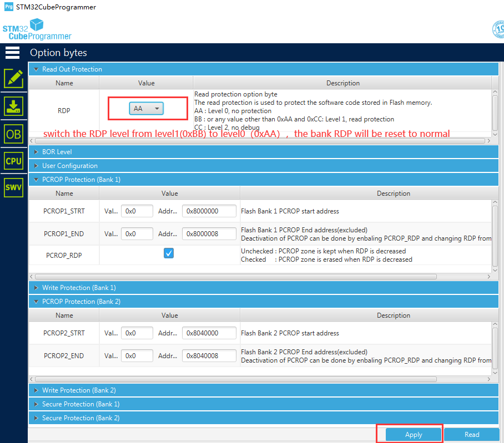The image size is (504, 443).
Task: Click the Prg app icon in title bar
Action: 9,7
